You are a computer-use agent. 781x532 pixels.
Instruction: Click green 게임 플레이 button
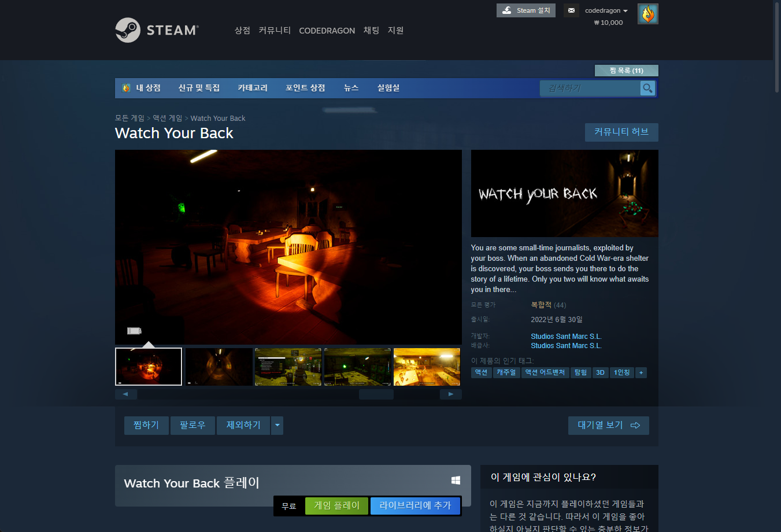coord(336,505)
